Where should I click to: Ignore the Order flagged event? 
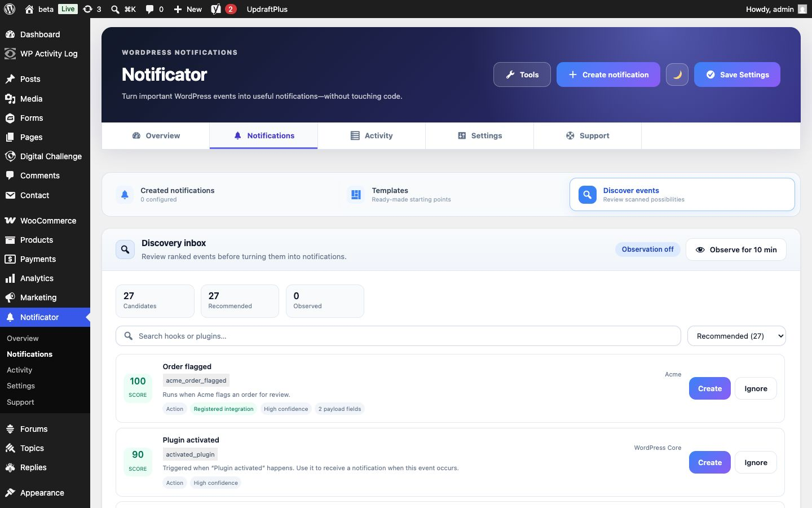[756, 388]
